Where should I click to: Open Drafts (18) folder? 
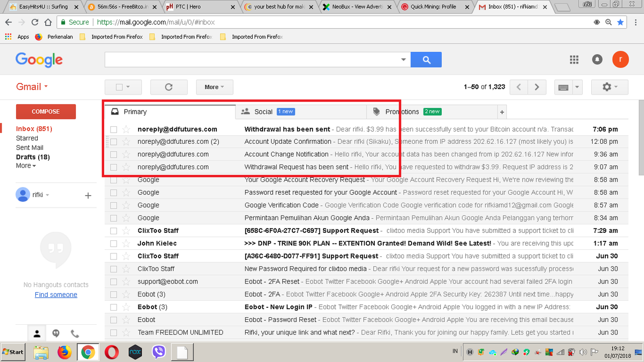tap(33, 157)
